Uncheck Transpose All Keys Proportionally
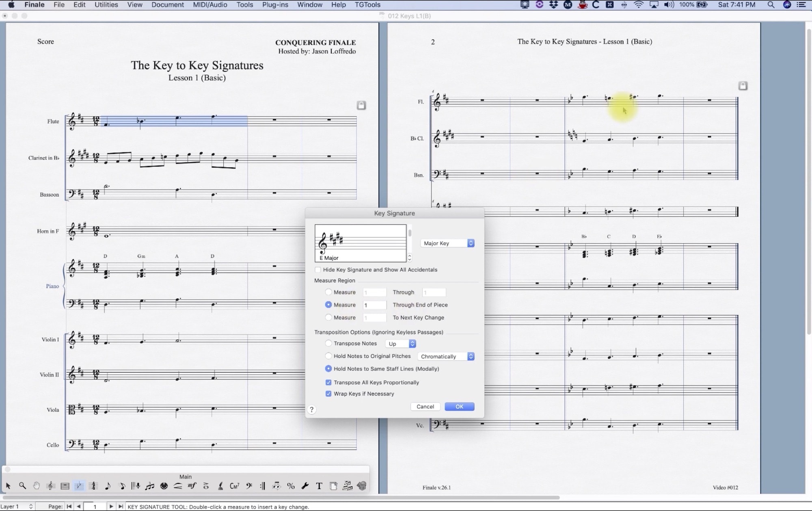 (328, 382)
